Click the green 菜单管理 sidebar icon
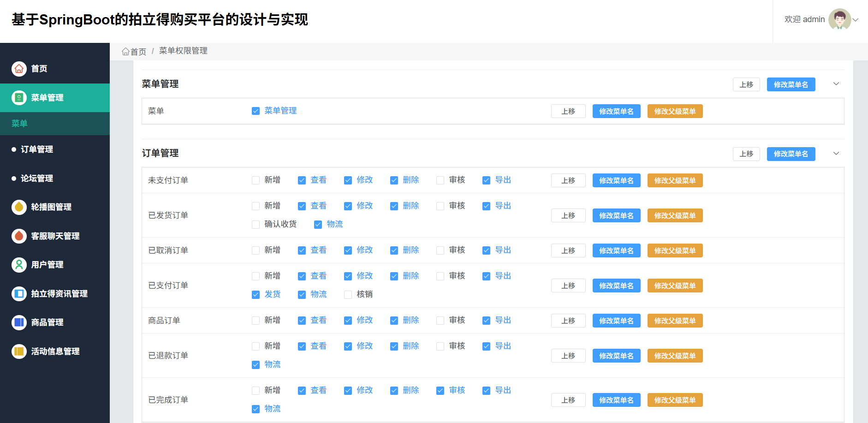 point(19,98)
